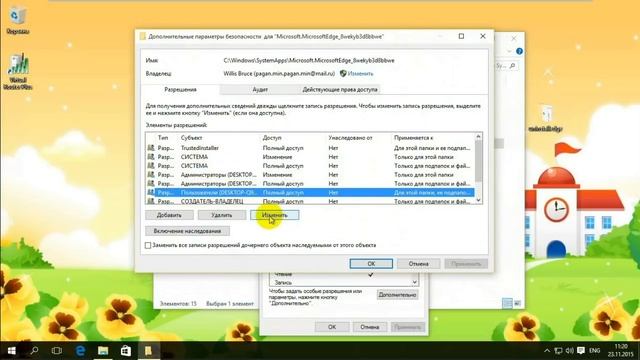
Task: Sort by the Субъект column header
Action: [191, 138]
